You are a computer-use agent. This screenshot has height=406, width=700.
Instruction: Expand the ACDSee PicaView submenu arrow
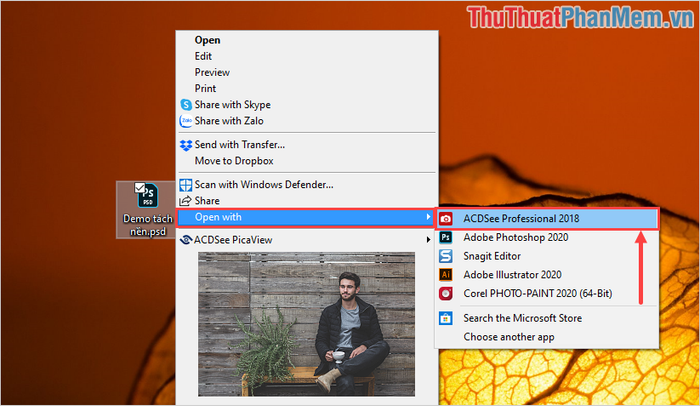click(x=429, y=240)
